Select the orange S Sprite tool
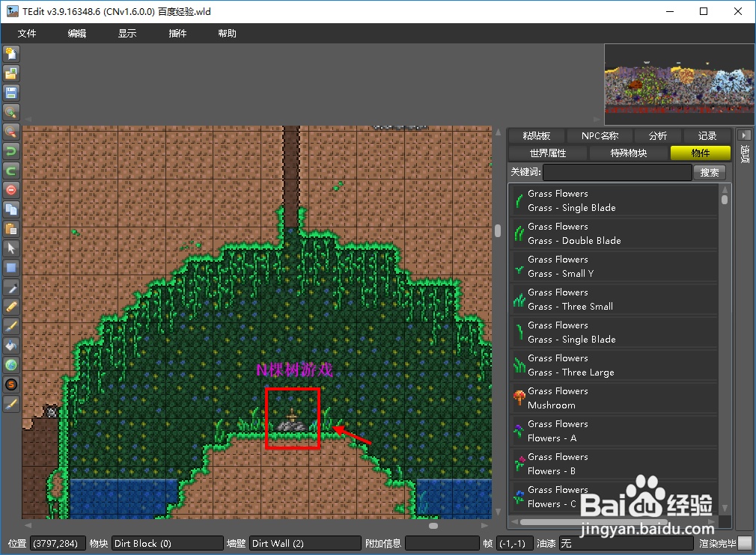Screen dimensions: 756x555 11,384
